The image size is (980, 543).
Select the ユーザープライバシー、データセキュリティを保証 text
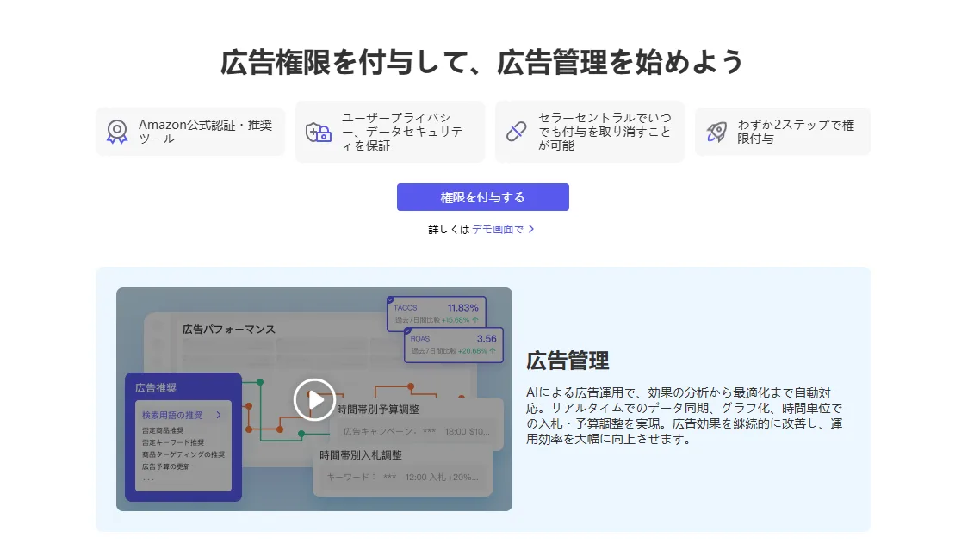pos(402,132)
